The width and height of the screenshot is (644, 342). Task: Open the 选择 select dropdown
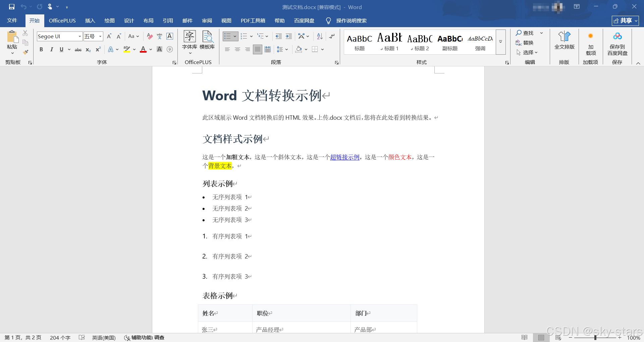527,52
